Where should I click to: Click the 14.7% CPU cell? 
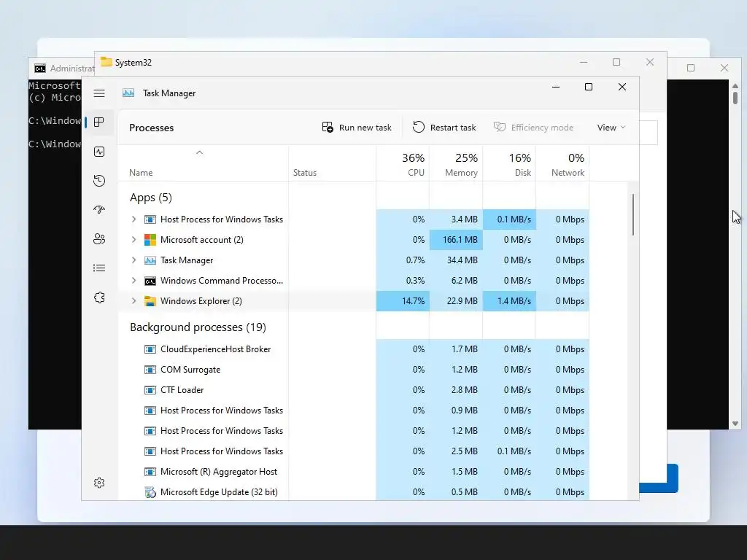tap(403, 301)
